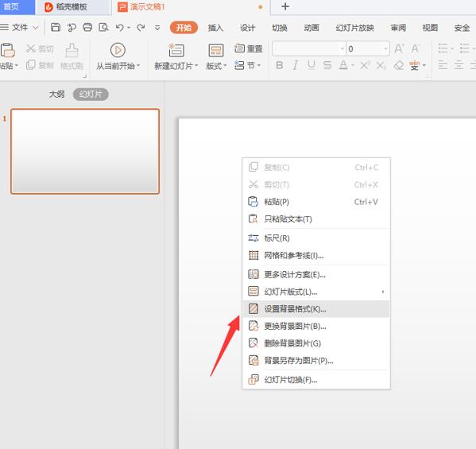Open the 切换 ribbon tab
Image resolution: width=476 pixels, height=449 pixels.
point(280,28)
